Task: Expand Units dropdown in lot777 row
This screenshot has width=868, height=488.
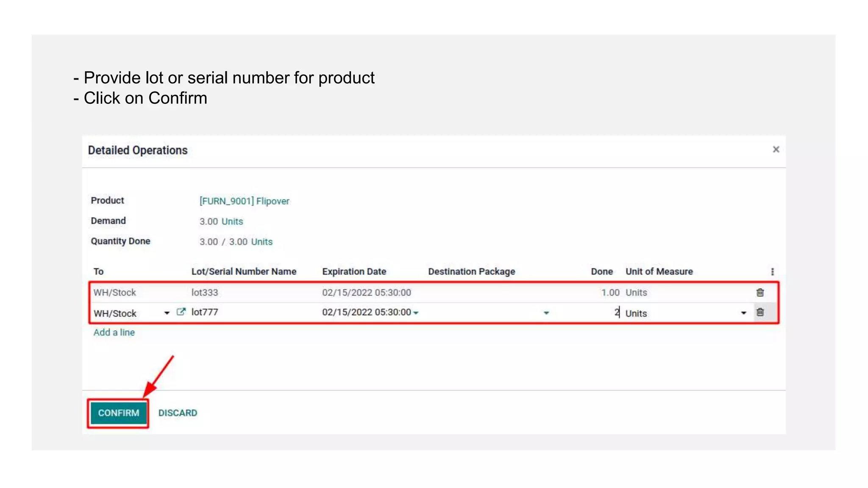Action: pyautogui.click(x=743, y=313)
